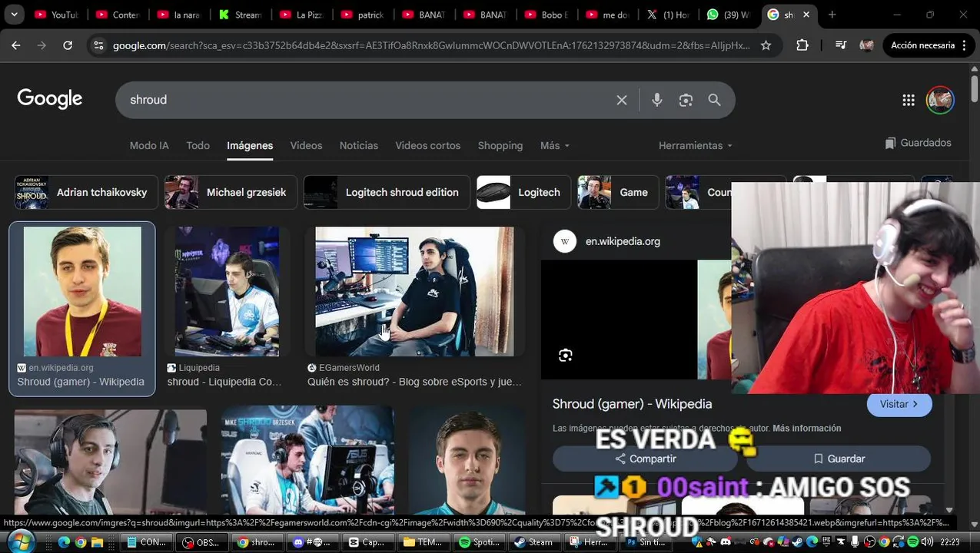Click the system clock showing 22:23
Viewport: 980px width, 553px height.
pyautogui.click(x=949, y=542)
